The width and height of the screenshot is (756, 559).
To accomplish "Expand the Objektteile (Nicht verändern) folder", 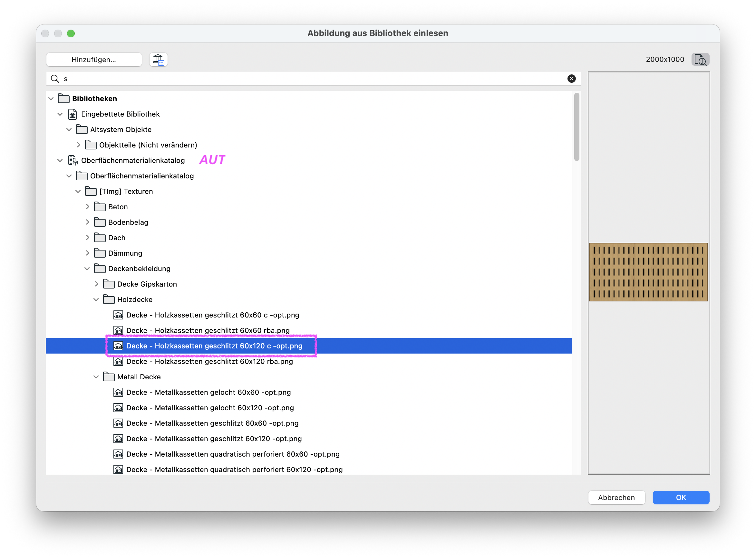I will tap(79, 145).
